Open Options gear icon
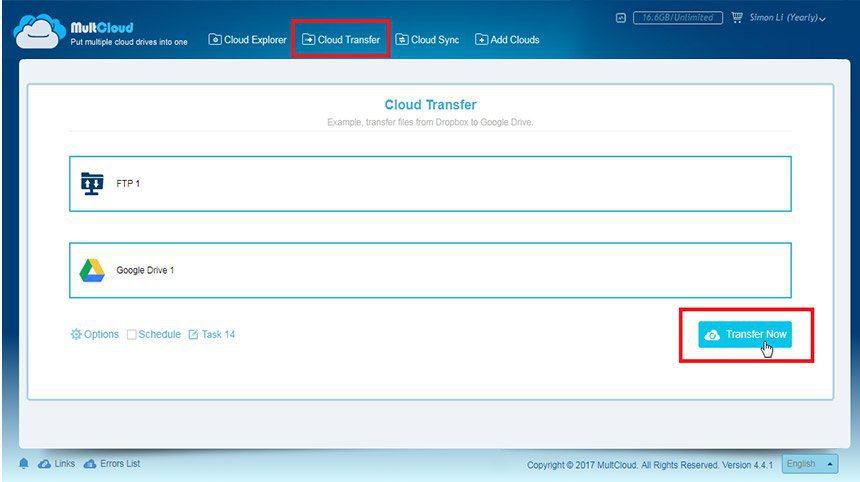The width and height of the screenshot is (860, 482). tap(76, 334)
